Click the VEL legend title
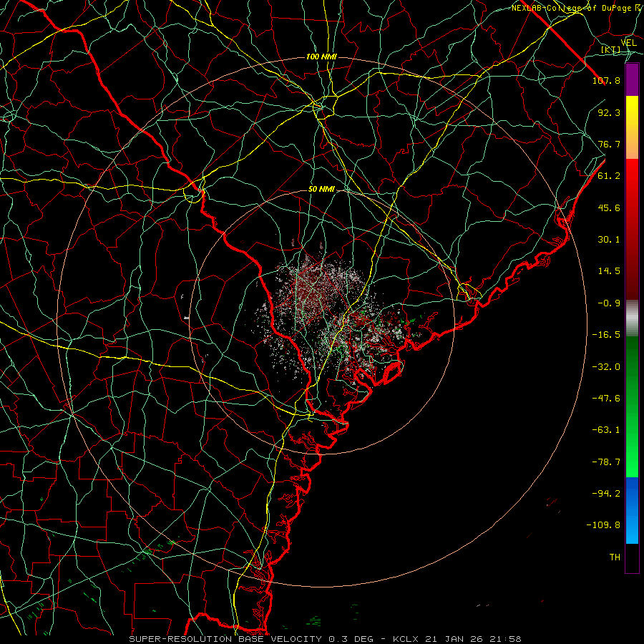This screenshot has height=644, width=644. [628, 43]
